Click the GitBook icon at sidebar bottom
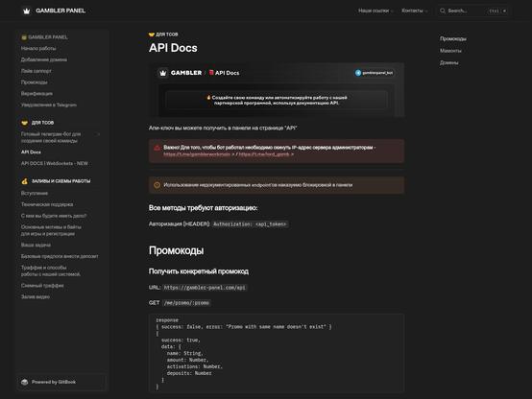Viewport: 532px width, 399px height. [24, 382]
